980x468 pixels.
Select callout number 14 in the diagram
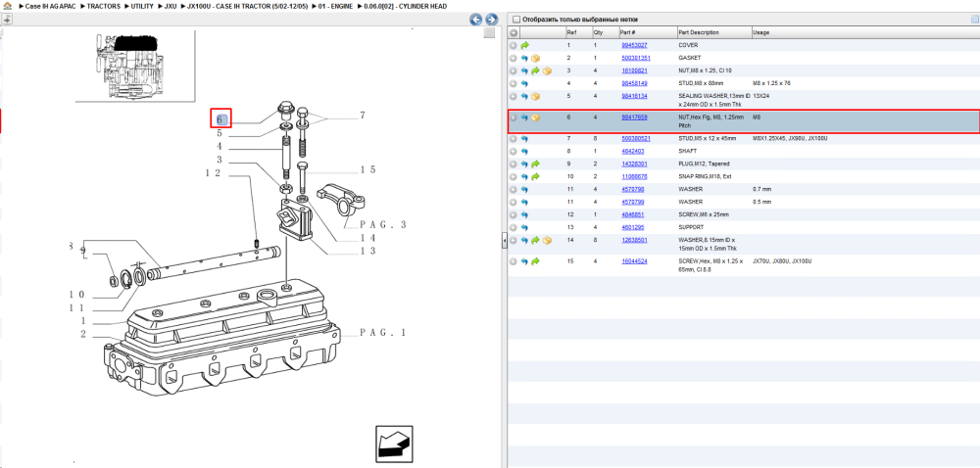click(x=367, y=238)
